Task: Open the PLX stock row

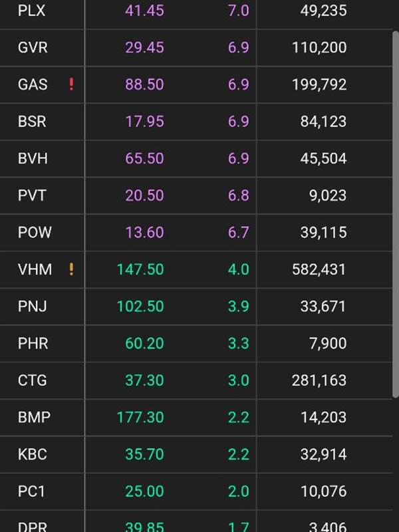Action: [x=31, y=11]
